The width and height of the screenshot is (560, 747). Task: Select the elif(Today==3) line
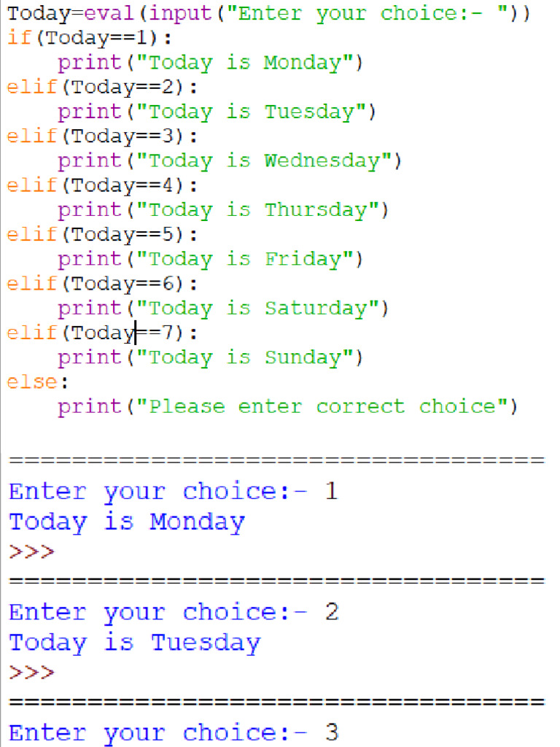(x=101, y=137)
